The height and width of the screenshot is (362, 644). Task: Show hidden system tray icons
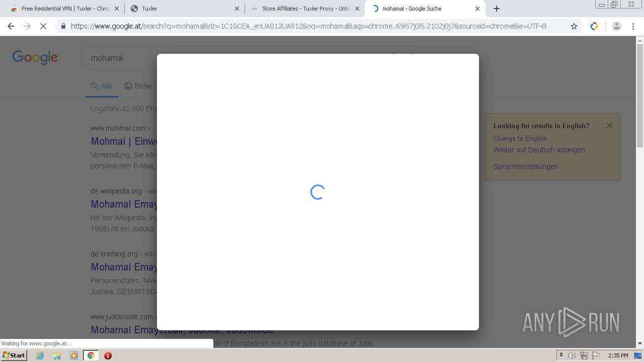point(561,355)
